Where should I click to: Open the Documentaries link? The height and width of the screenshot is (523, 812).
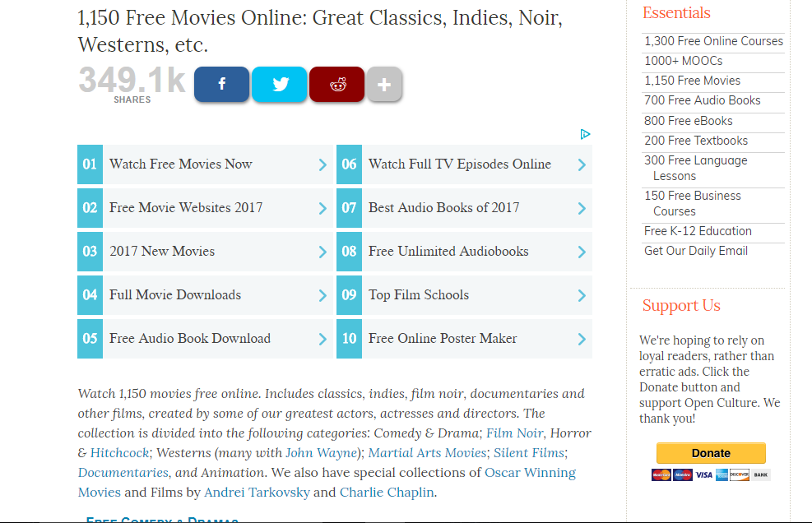click(x=123, y=472)
